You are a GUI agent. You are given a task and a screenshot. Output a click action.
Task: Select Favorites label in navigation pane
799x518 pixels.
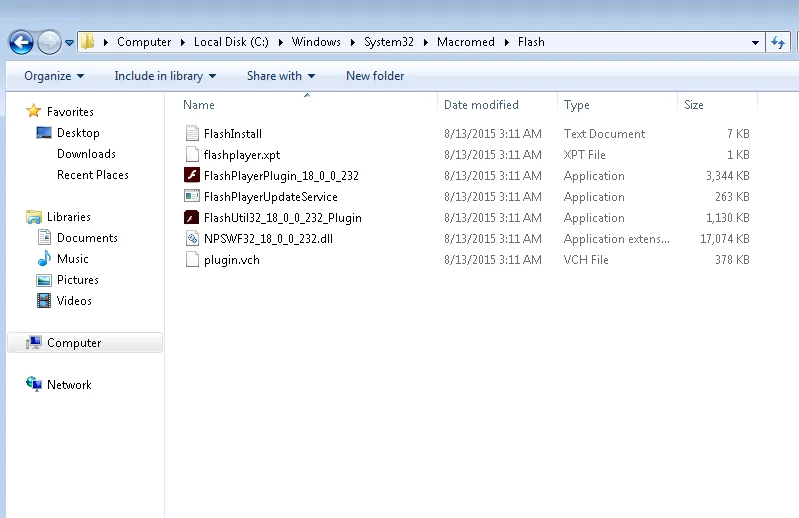coord(70,112)
